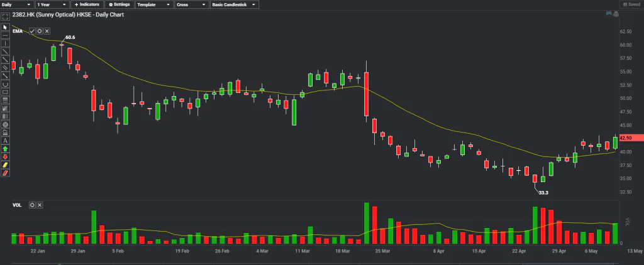
Task: Open EMA indicator gear settings
Action: [x=40, y=30]
